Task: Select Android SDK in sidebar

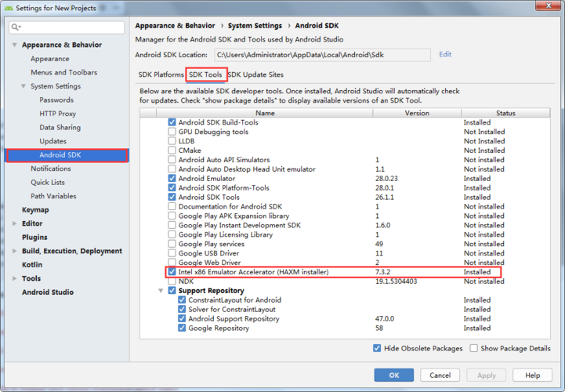Action: [x=67, y=155]
